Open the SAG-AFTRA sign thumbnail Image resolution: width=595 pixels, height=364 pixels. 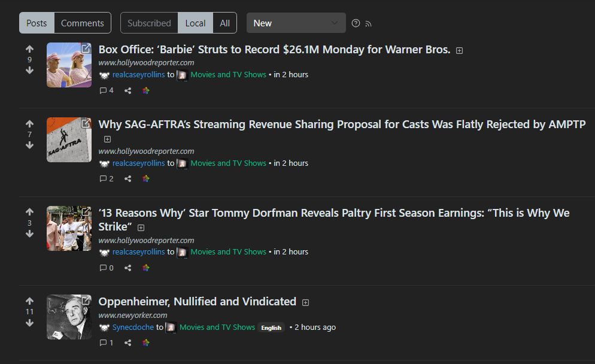point(69,139)
